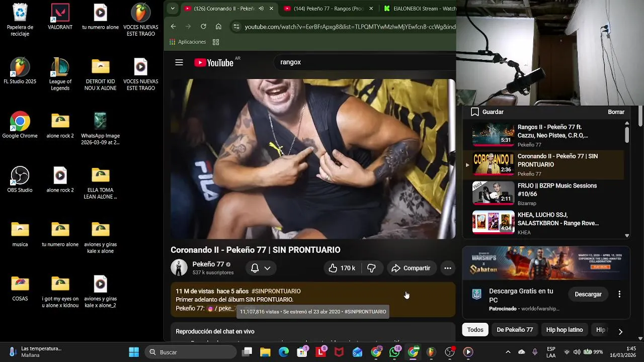
Task: Switch to the Pekeño 77 - Rangos tab
Action: pos(328,9)
